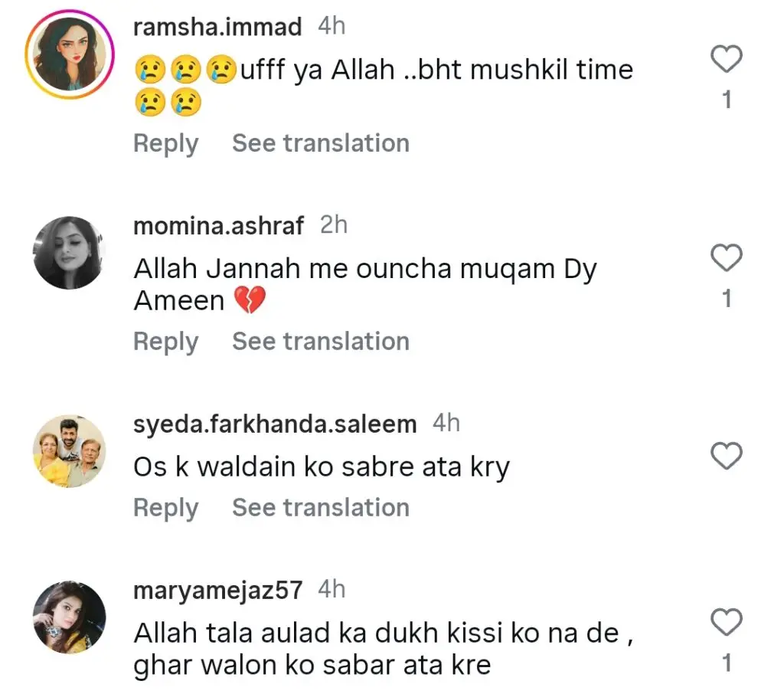View maryamejaz57's profile photo
Image resolution: width=784 pixels, height=694 pixels.
pos(70,617)
